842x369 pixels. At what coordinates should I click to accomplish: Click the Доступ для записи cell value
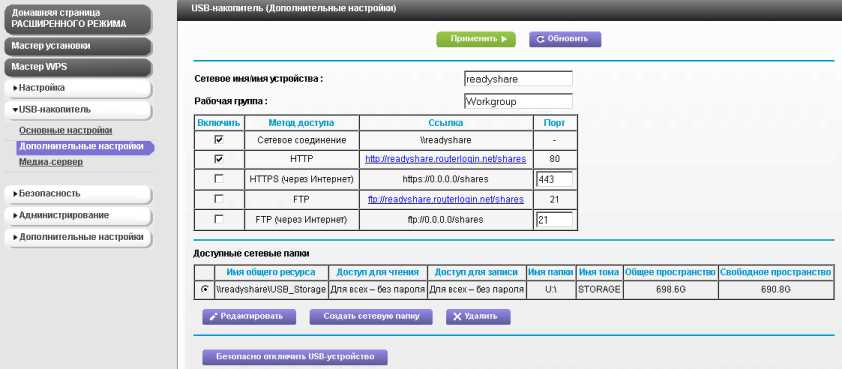point(477,290)
